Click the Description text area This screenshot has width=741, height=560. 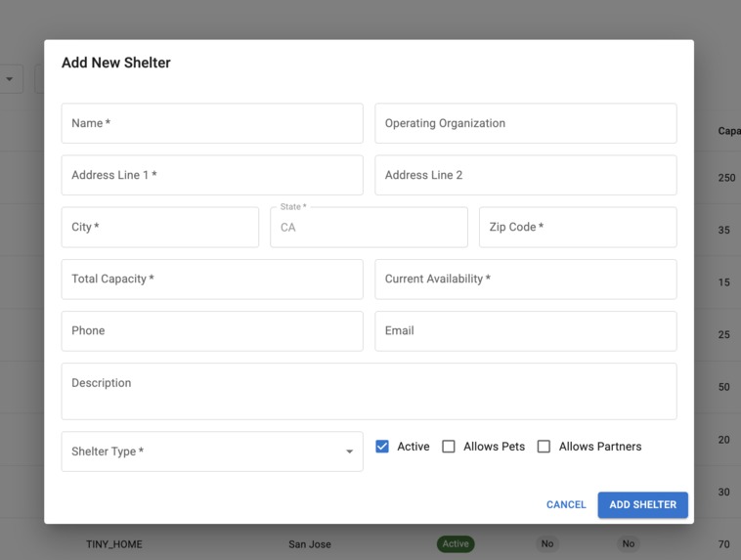370,391
